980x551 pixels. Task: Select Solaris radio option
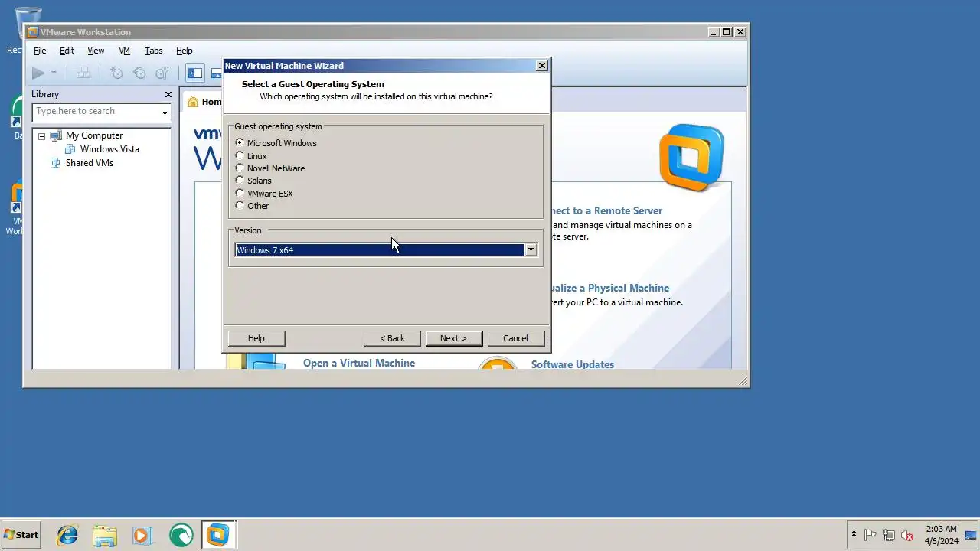pos(240,180)
